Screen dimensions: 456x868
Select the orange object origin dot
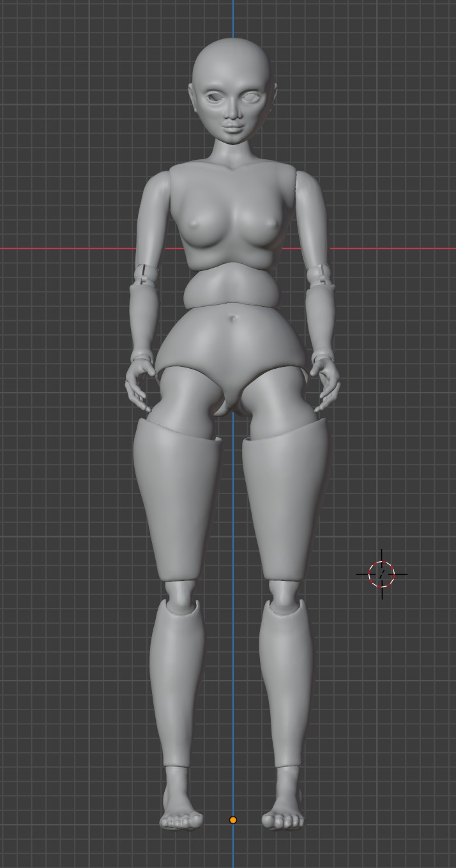[233, 820]
